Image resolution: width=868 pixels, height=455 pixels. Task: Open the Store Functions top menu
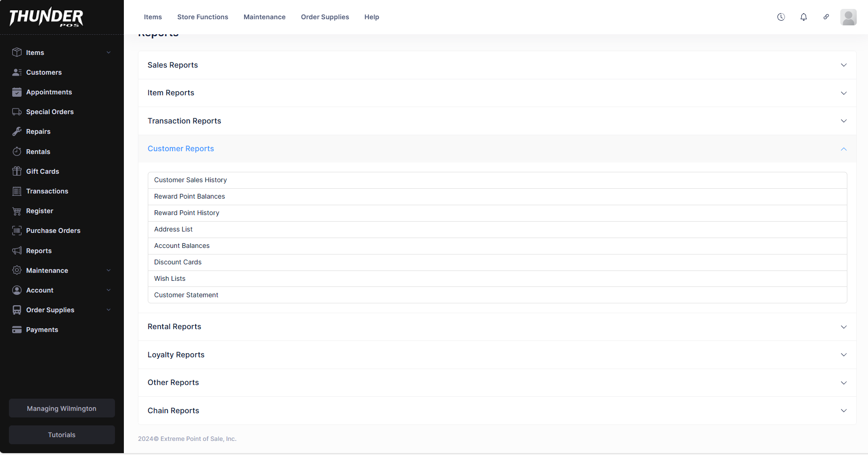pos(202,17)
